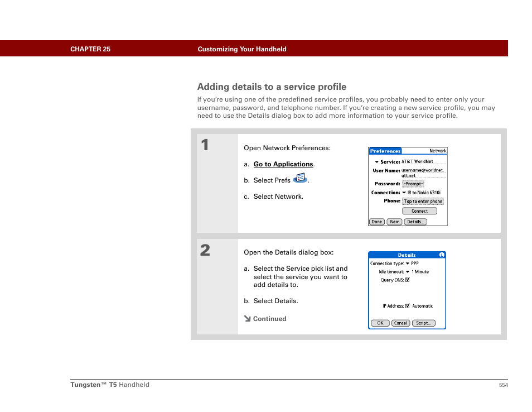
Task: Select the -Prompt- password field
Action: 413,184
